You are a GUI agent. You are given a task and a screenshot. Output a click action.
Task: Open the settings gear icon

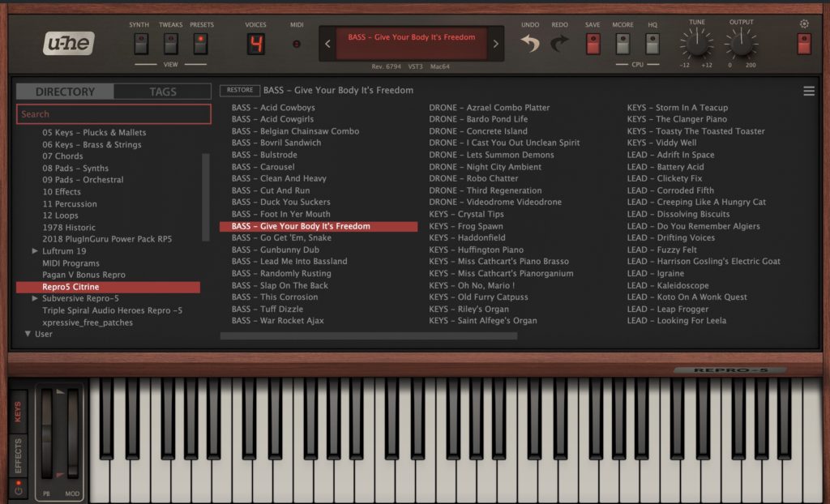tap(804, 23)
